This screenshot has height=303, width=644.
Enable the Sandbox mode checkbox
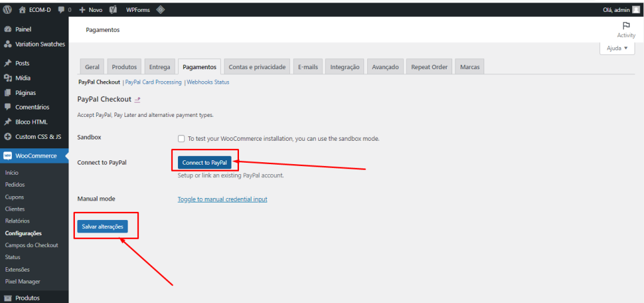[181, 139]
